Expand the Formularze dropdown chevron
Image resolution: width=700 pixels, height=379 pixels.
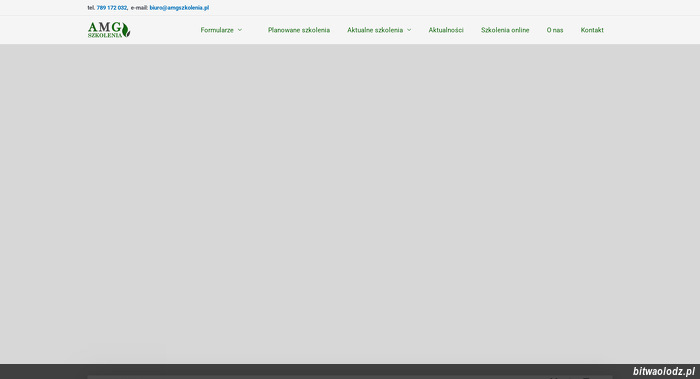pyautogui.click(x=240, y=30)
